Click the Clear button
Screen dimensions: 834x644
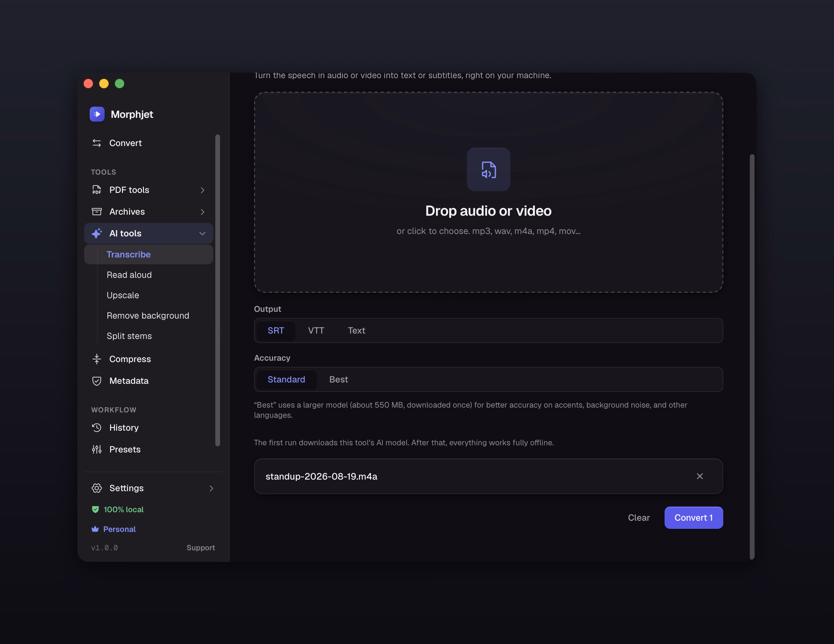point(638,518)
